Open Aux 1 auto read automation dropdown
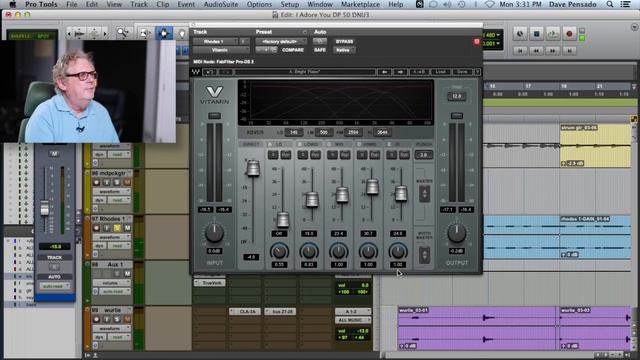The width and height of the screenshot is (640, 360). coord(115,291)
